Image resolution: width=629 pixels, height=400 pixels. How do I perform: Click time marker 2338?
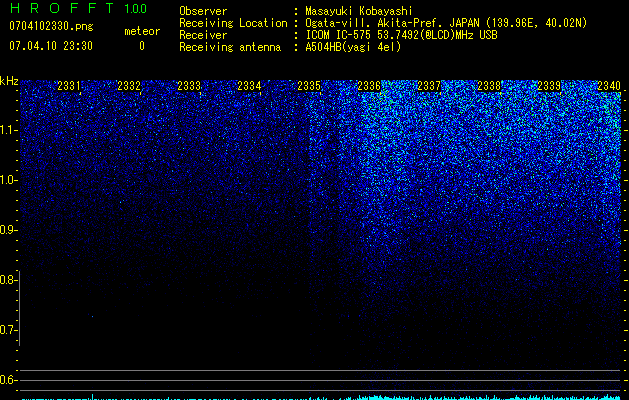(x=489, y=86)
